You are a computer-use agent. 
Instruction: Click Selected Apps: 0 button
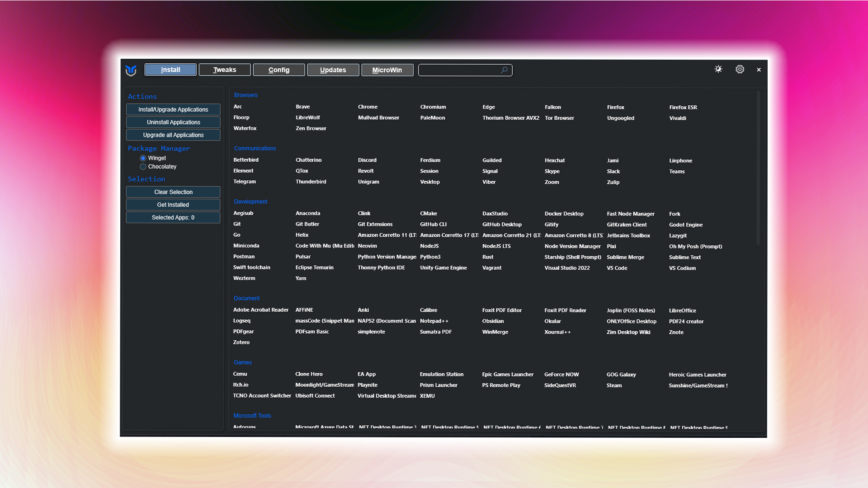click(x=173, y=217)
